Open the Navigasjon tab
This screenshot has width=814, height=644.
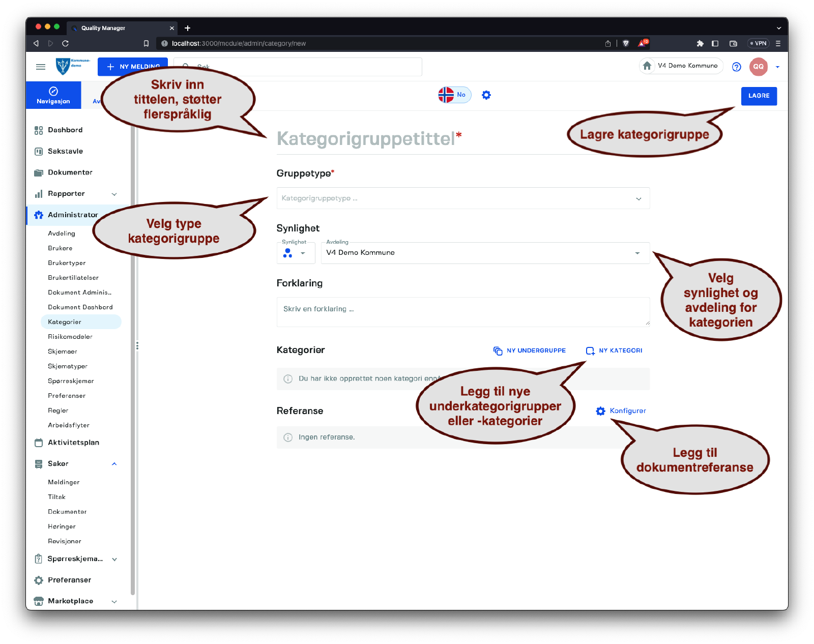coord(53,95)
